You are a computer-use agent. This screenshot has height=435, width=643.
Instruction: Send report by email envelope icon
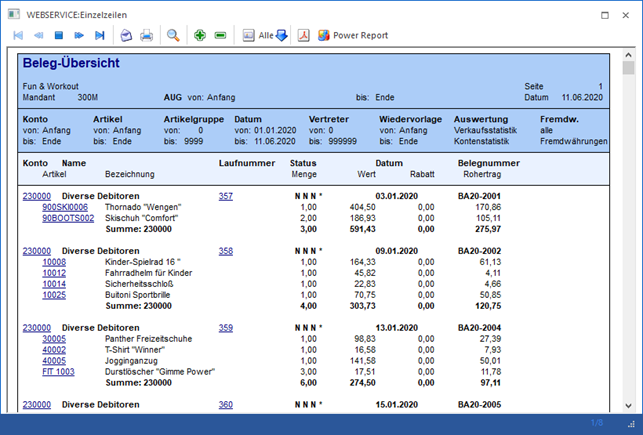point(126,35)
